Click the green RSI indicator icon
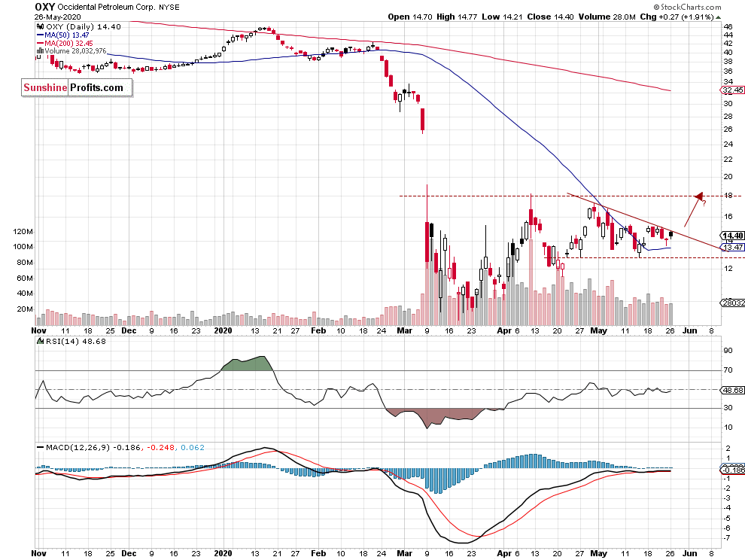The width and height of the screenshot is (745, 560). click(41, 341)
